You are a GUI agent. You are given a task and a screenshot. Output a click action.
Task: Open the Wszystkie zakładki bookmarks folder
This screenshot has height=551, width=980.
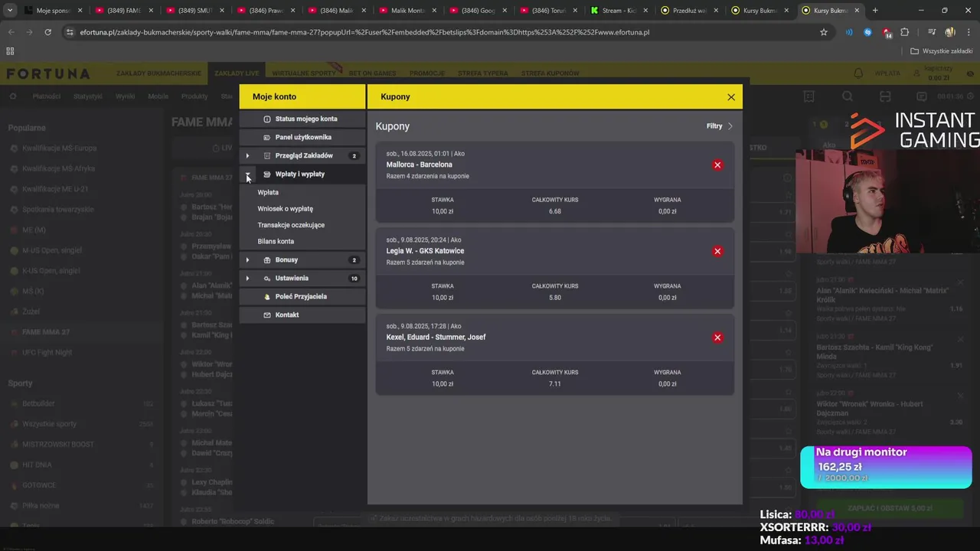point(942,51)
